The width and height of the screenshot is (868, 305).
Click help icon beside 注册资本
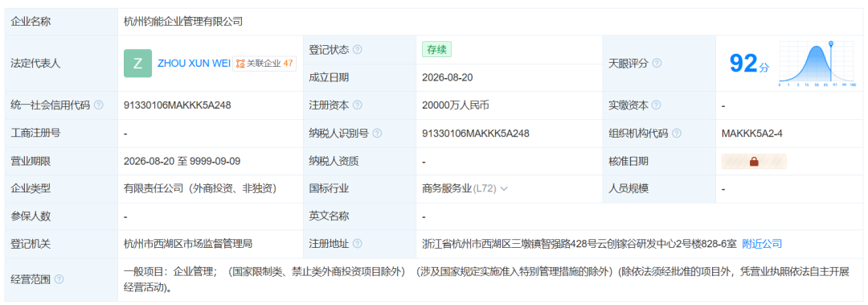358,105
